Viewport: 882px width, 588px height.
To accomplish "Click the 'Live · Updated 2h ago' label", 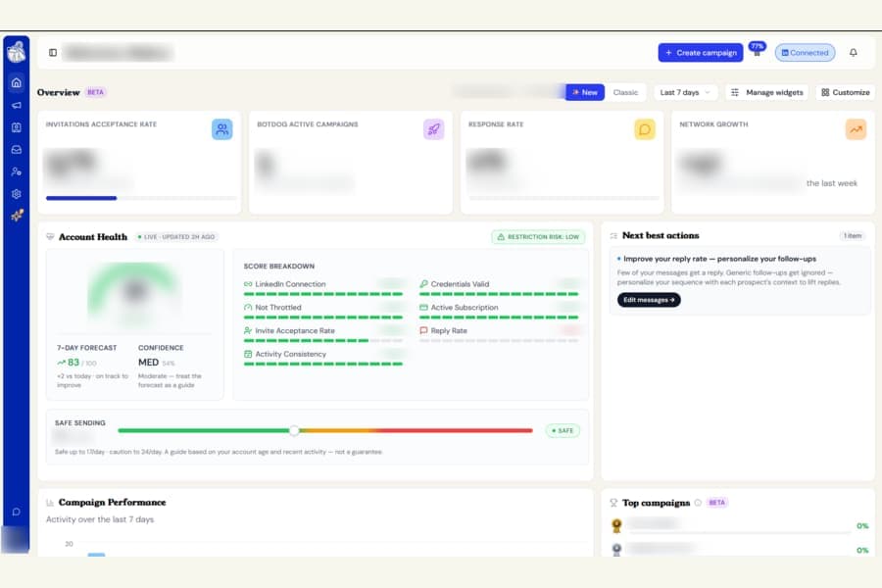I will click(x=176, y=237).
